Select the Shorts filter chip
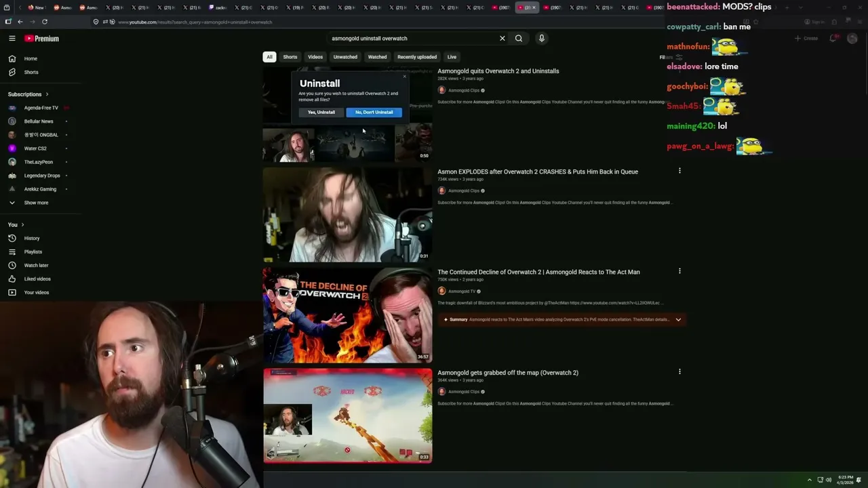The image size is (868, 488). (x=290, y=57)
